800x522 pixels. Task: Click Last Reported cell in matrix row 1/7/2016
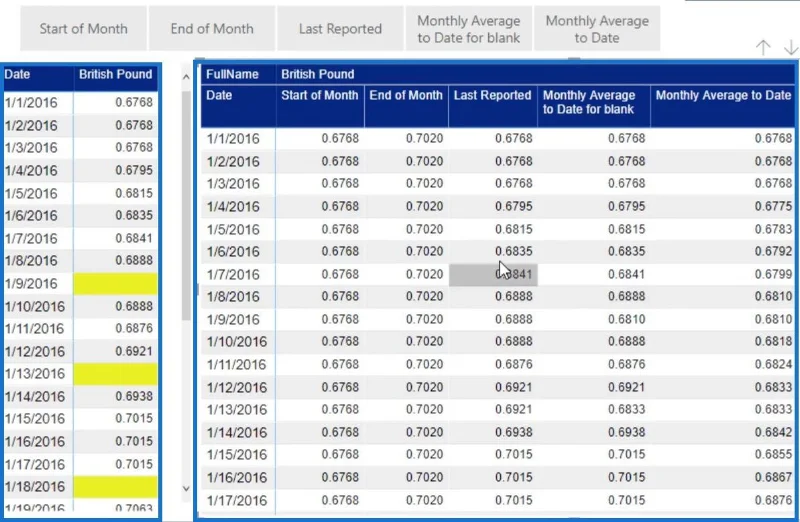[493, 275]
